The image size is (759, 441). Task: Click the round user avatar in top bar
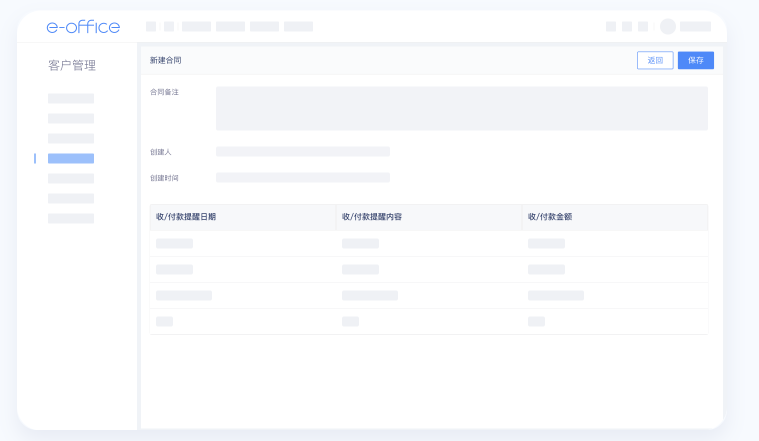(668, 27)
